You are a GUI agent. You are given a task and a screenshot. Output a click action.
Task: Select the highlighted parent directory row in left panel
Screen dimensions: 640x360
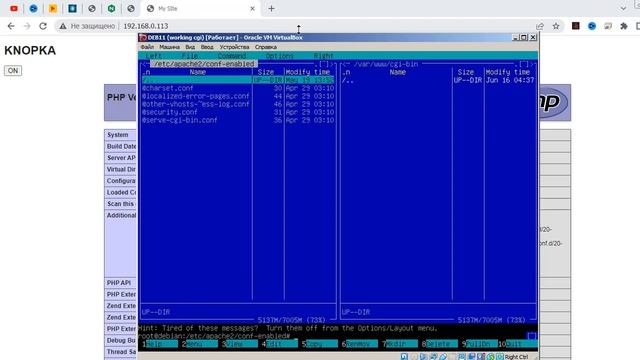point(238,80)
